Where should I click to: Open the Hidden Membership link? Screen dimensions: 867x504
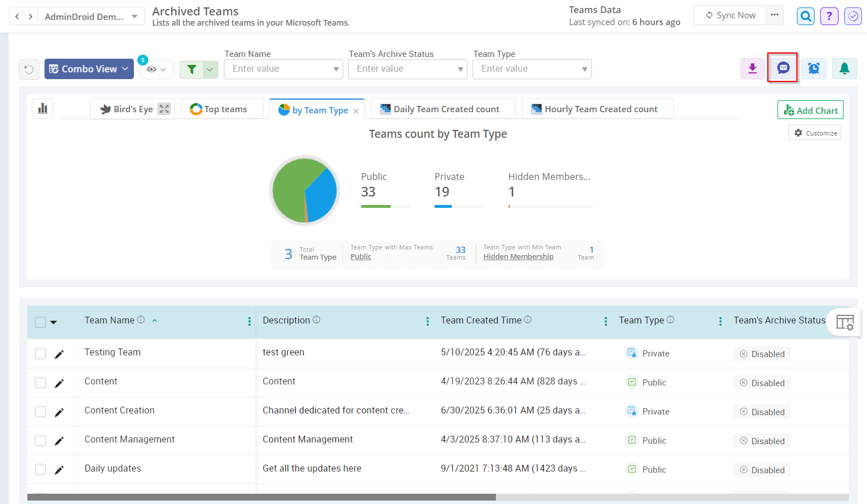pos(518,256)
